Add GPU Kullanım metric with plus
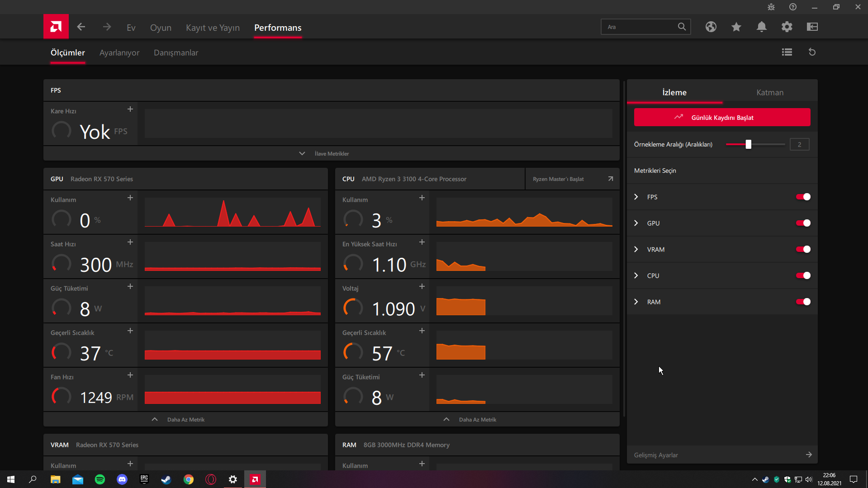Image resolution: width=868 pixels, height=488 pixels. (130, 198)
